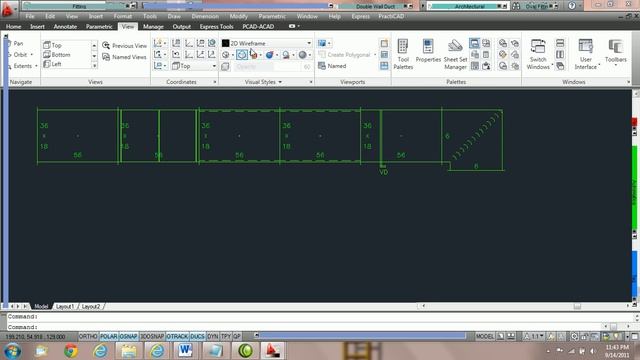Toggle OTRACK in status bar
640x360 pixels.
pos(177,336)
